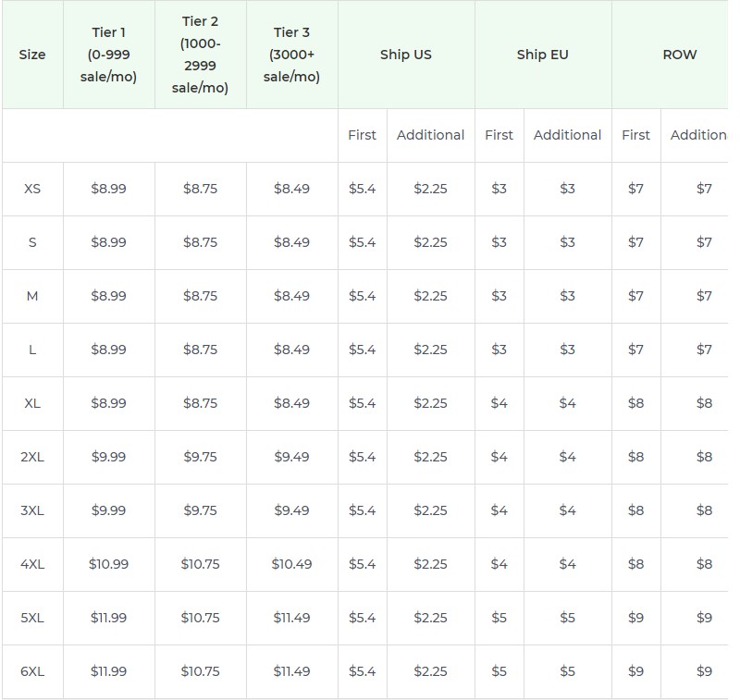740x700 pixels.
Task: Click the $4 EU additional shipping for 3XL
Action: [x=567, y=510]
